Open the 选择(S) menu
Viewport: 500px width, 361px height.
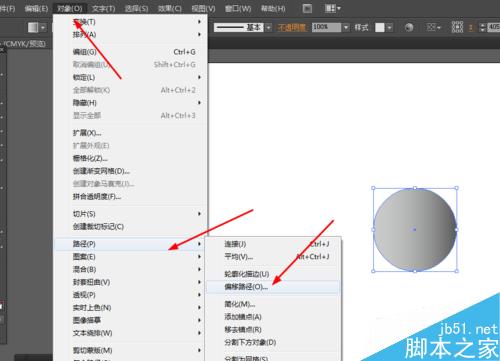coord(136,8)
